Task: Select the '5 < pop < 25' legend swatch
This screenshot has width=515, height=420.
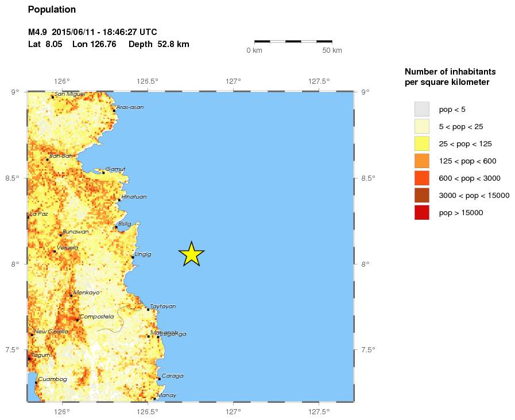Action: (422, 126)
